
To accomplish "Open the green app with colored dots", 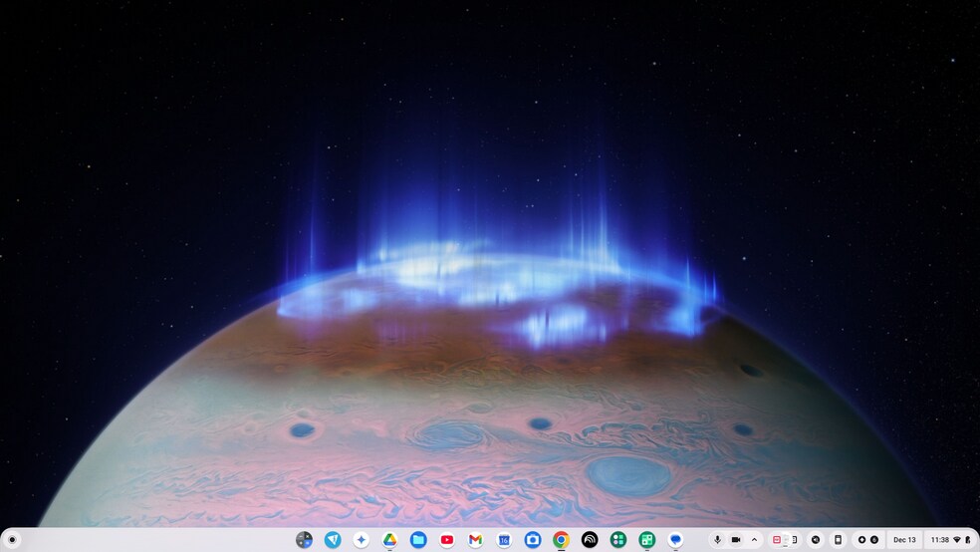I will (x=618, y=539).
